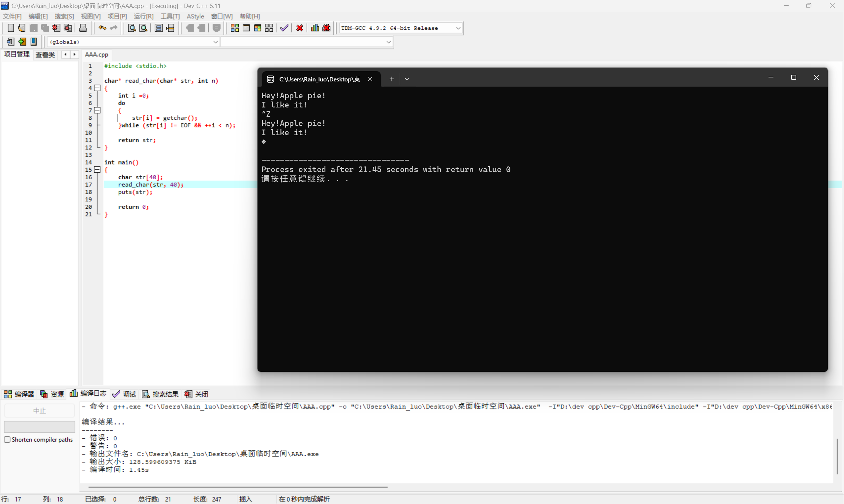Screen dimensions: 844x504
Task: Toggle Shorten compiler paths checkbox
Action: 7,439
